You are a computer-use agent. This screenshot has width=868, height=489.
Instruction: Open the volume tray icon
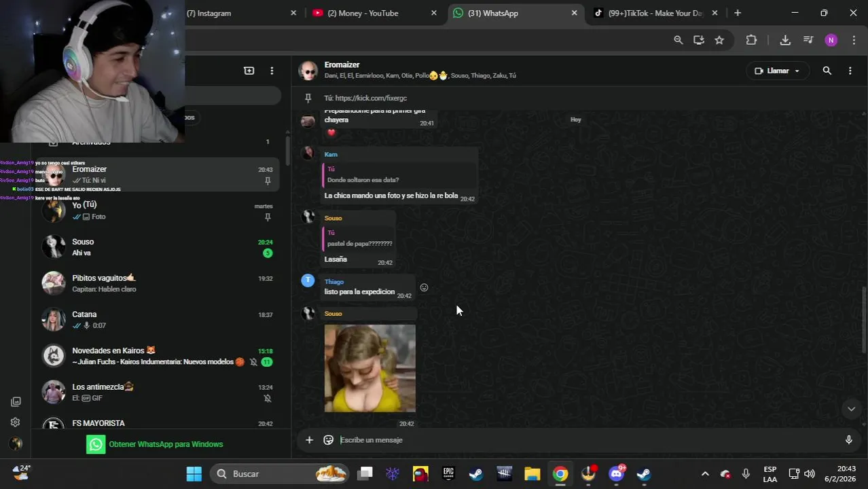[x=810, y=473]
